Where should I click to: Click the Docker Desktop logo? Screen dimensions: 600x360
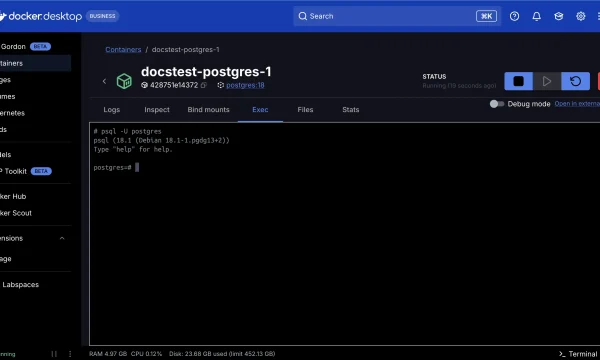point(41,16)
